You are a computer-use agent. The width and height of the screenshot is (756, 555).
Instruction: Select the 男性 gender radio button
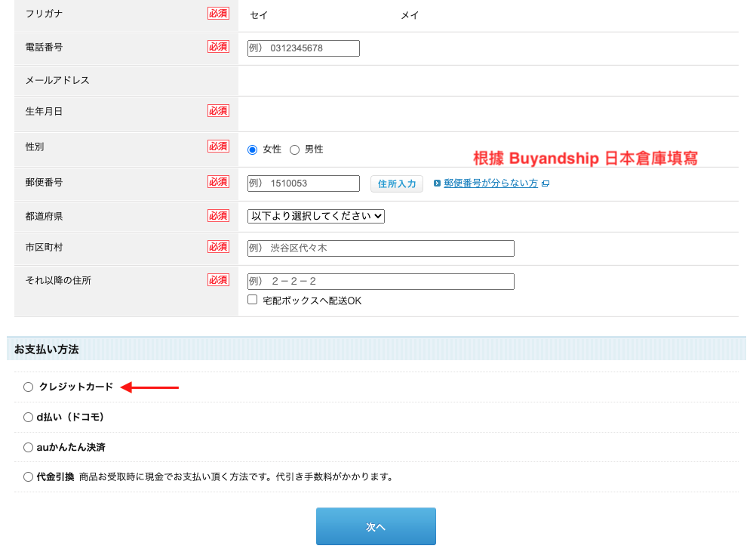(x=294, y=150)
